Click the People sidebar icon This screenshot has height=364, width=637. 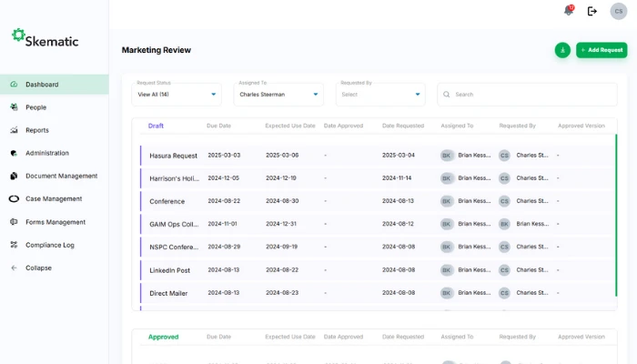14,107
